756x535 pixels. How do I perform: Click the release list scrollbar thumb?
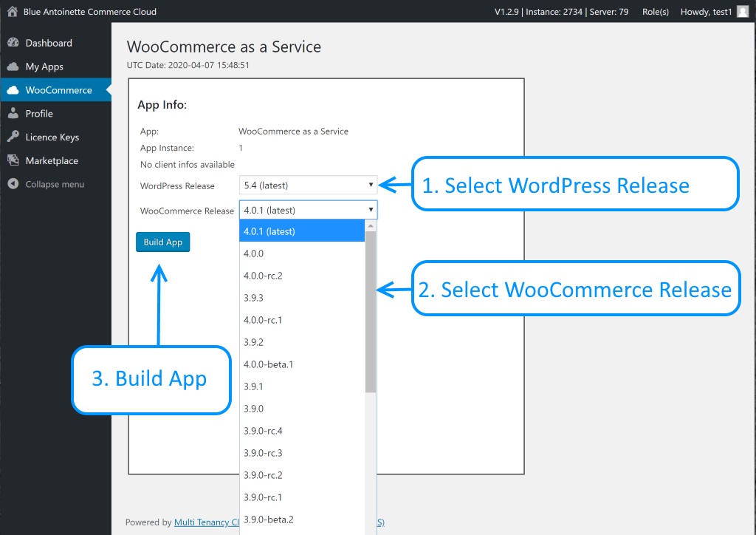pyautogui.click(x=371, y=312)
